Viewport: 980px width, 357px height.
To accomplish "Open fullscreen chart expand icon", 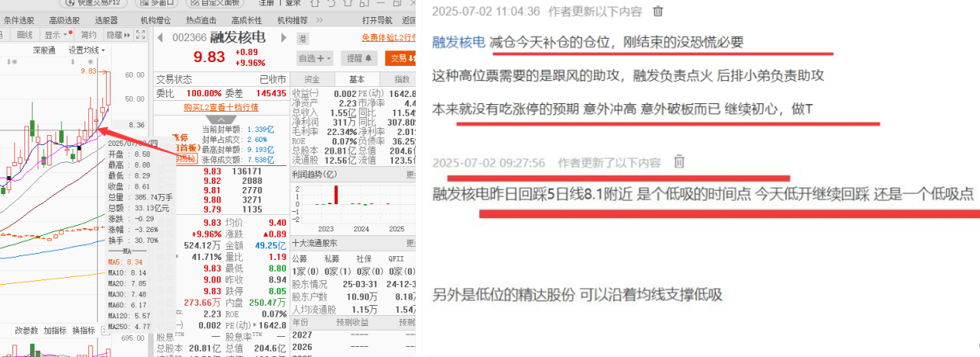I will [x=140, y=35].
